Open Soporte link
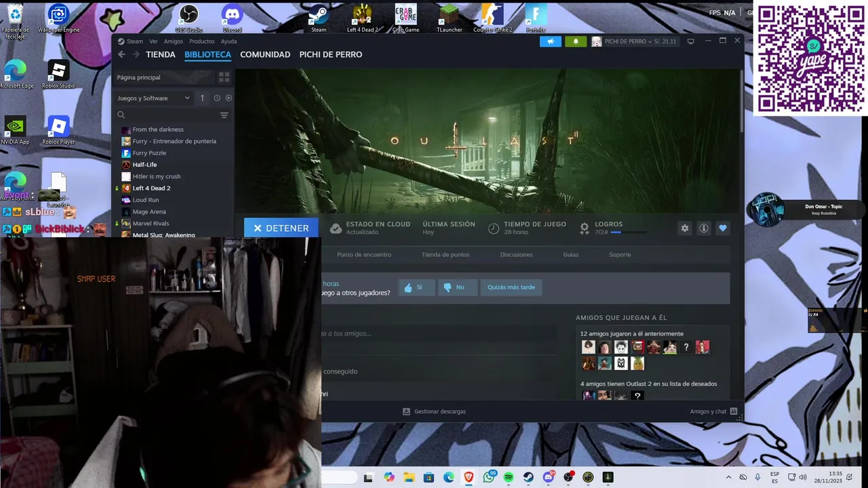868x488 pixels. pyautogui.click(x=620, y=255)
